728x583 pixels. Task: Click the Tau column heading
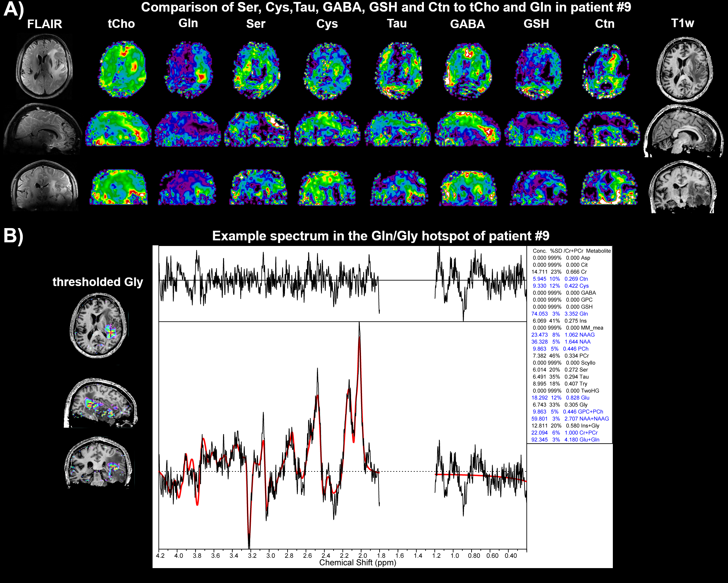click(x=396, y=23)
